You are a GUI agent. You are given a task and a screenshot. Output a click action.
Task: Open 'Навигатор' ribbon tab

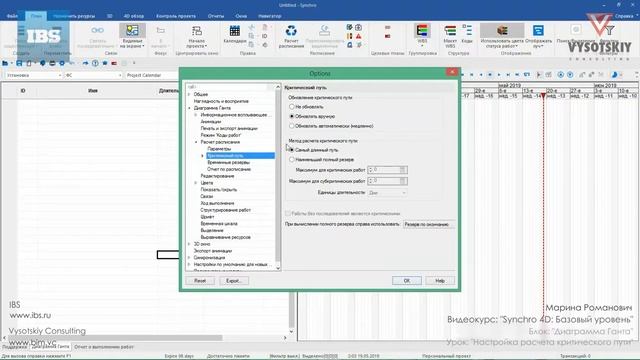pyautogui.click(x=270, y=16)
